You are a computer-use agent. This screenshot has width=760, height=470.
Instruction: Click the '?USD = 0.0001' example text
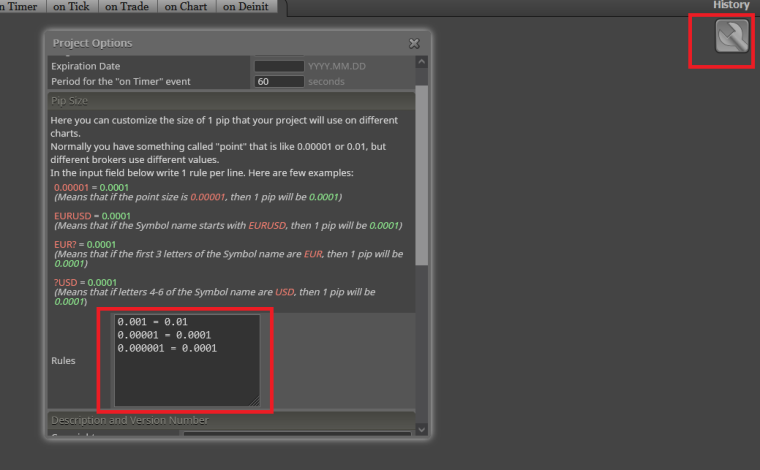[85, 282]
